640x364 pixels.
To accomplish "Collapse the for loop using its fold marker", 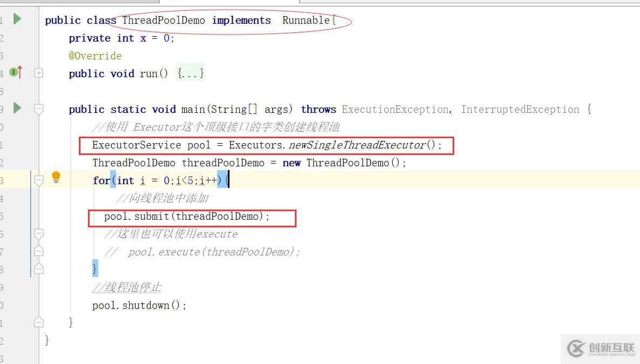I will click(x=39, y=180).
